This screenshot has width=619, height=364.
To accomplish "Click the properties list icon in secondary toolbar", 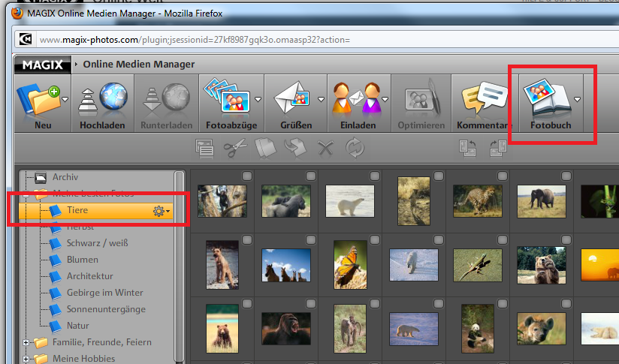I will (204, 149).
